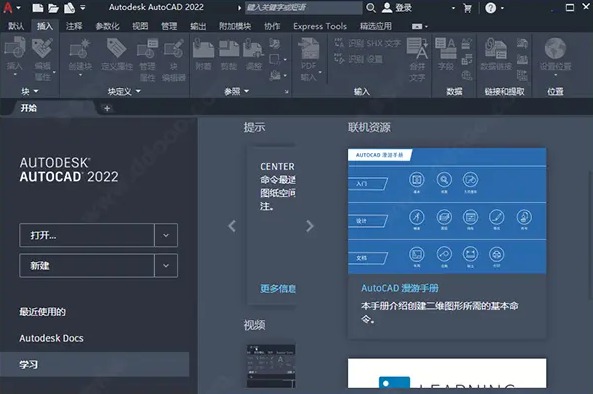593x394 pixels.
Task: Open the 附加模块 ribbon tab
Action: [x=235, y=26]
